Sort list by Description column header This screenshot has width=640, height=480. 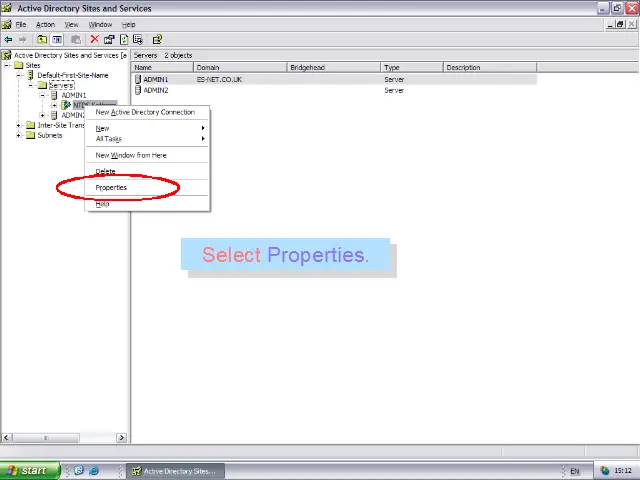(x=490, y=67)
